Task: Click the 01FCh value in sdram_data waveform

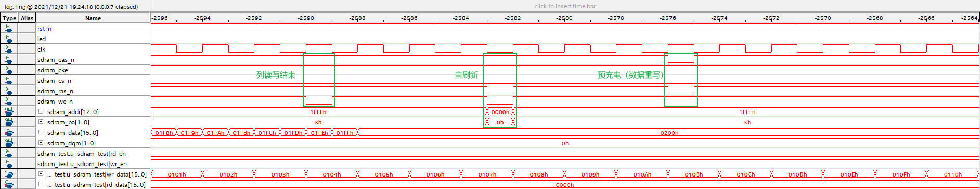Action: [x=267, y=133]
